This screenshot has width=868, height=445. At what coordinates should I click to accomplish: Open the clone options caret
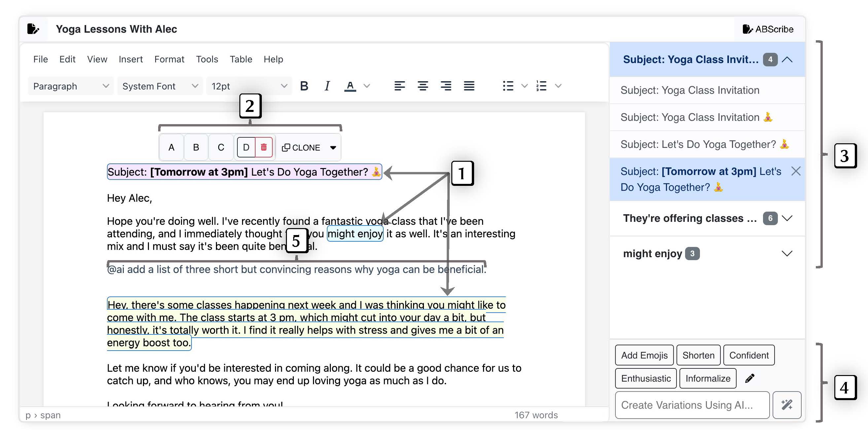pyautogui.click(x=333, y=148)
